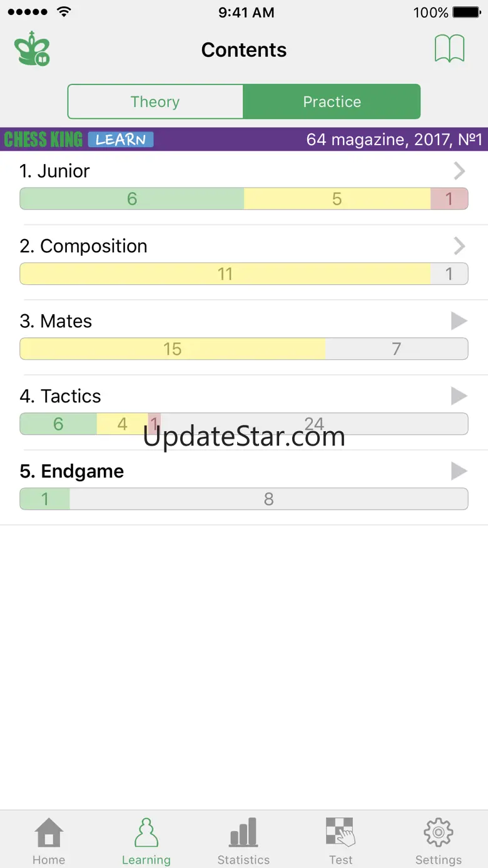Switch to Theory segment
Image resolution: width=488 pixels, height=868 pixels.
[155, 101]
